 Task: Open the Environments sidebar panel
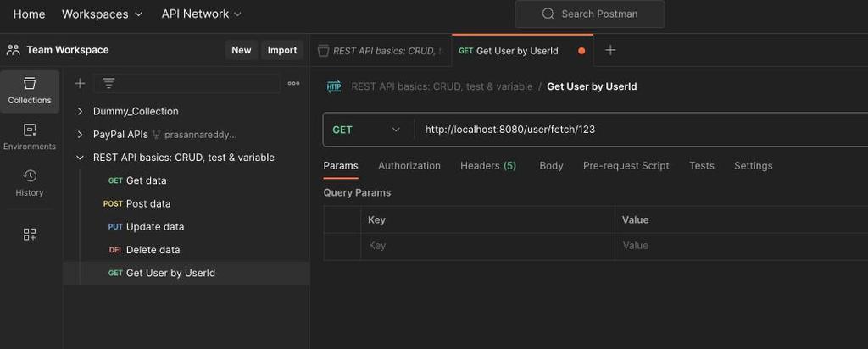pyautogui.click(x=30, y=137)
